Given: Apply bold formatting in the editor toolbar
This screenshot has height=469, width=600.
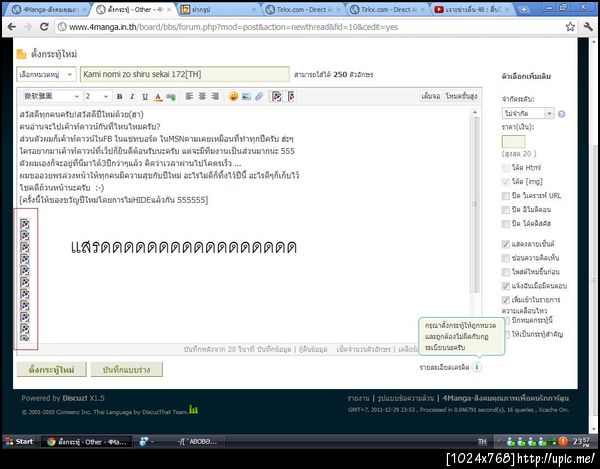Looking at the screenshot, I should coord(119,96).
